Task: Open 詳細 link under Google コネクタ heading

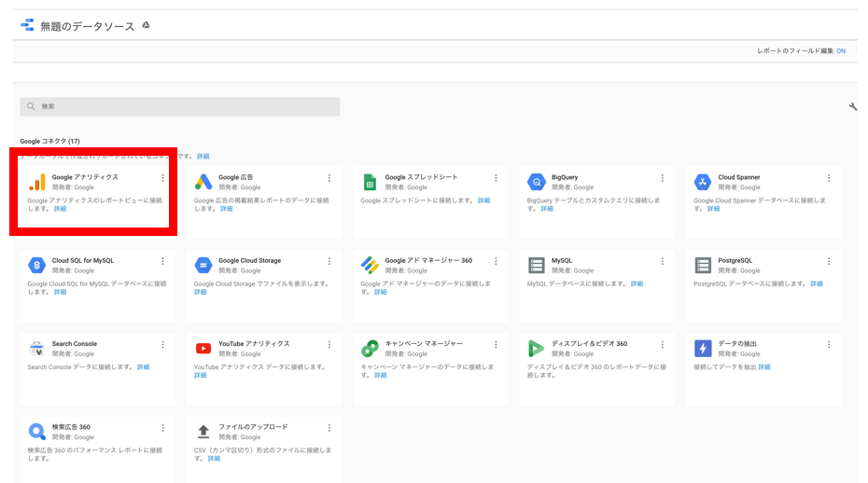Action: click(203, 157)
